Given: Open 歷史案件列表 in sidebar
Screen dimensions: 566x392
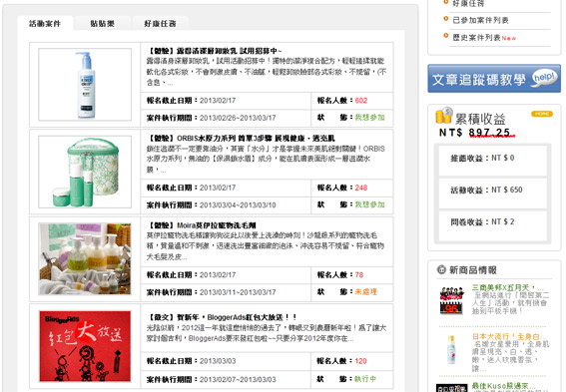Looking at the screenshot, I should pyautogui.click(x=476, y=38).
